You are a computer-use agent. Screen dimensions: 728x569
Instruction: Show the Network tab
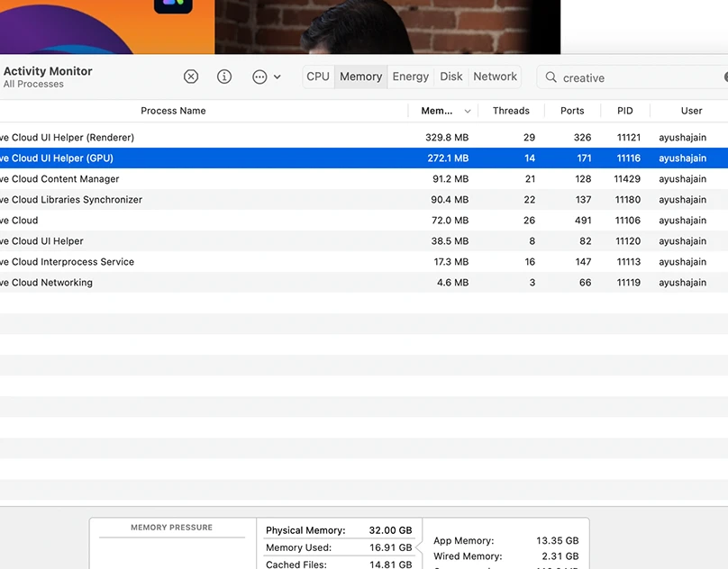tap(495, 77)
